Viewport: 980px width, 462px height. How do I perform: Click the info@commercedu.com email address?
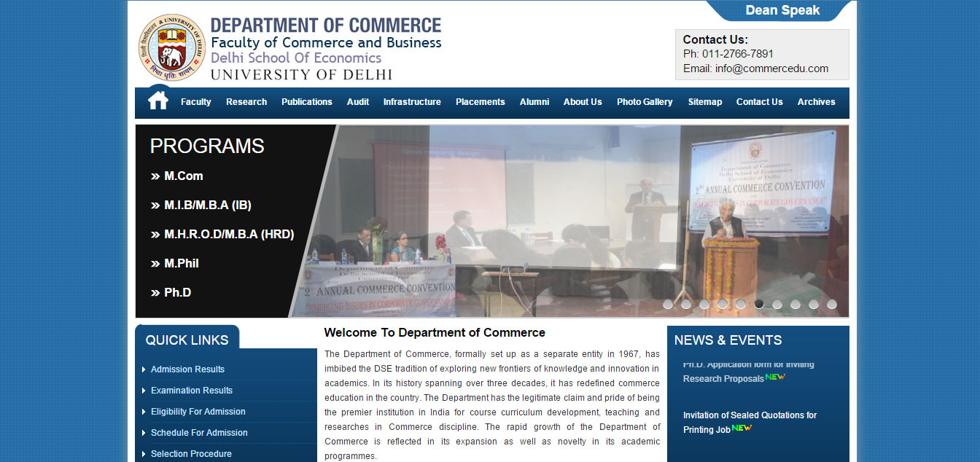point(771,68)
